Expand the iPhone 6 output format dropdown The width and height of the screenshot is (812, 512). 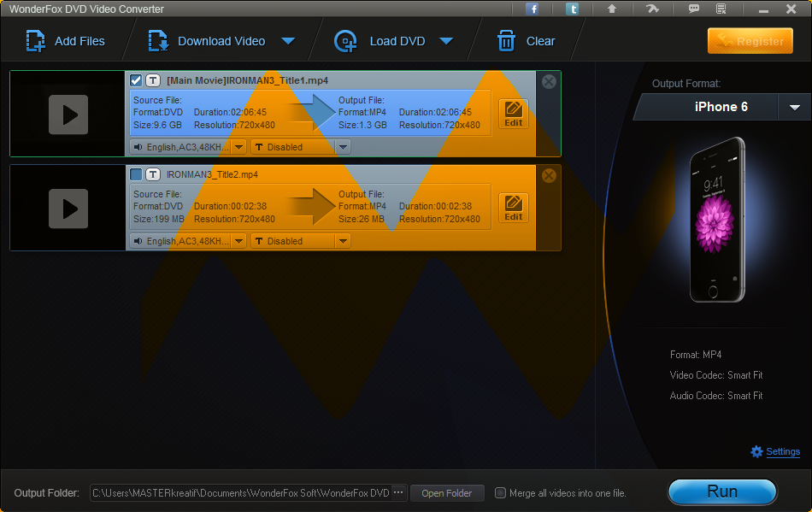click(x=794, y=107)
